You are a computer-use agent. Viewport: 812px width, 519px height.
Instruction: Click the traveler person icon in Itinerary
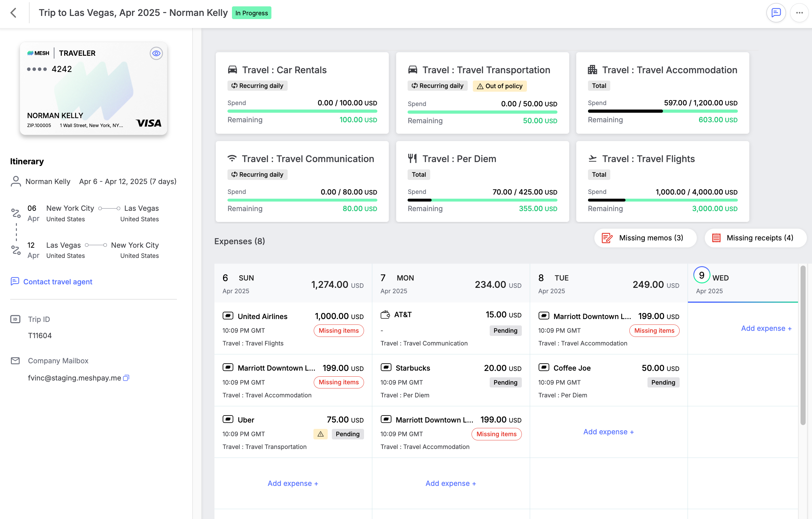click(16, 181)
